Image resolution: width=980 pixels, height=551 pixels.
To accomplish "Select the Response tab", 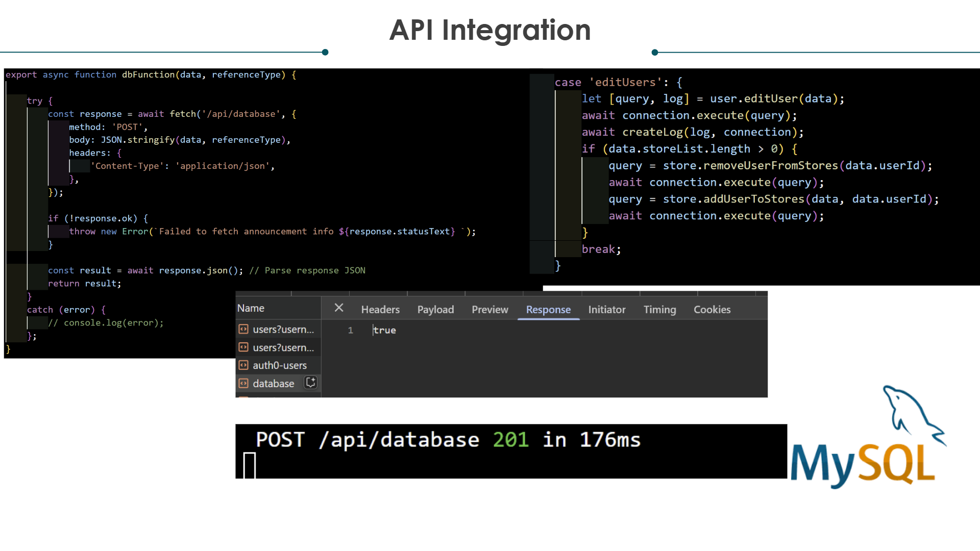I will 548,310.
